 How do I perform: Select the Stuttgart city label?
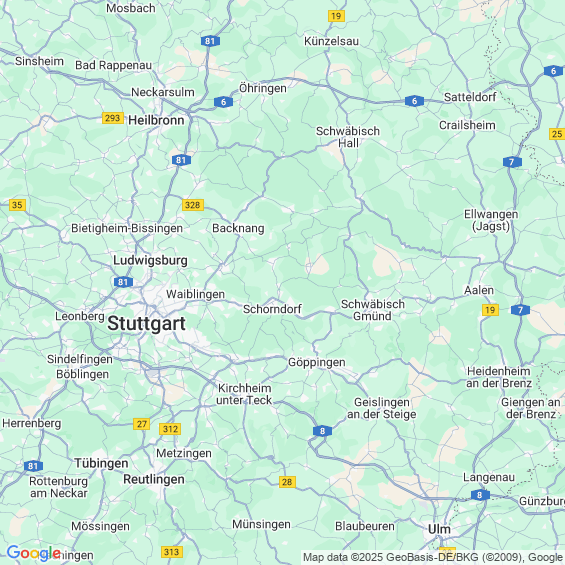(146, 323)
